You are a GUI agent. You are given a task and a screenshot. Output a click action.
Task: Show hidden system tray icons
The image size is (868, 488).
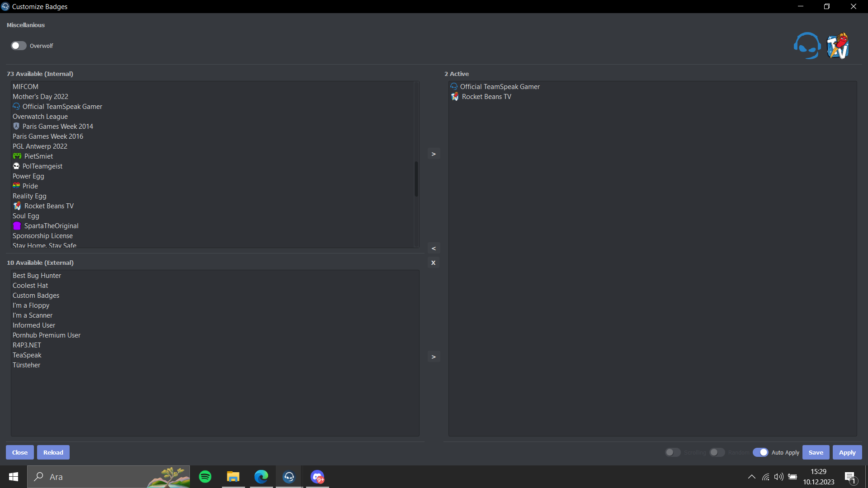pos(751,477)
